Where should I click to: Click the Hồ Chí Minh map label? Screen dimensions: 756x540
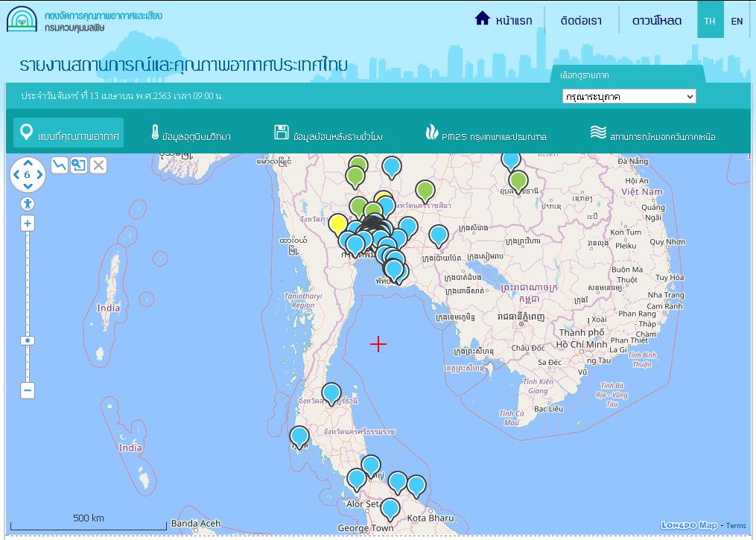pos(582,344)
